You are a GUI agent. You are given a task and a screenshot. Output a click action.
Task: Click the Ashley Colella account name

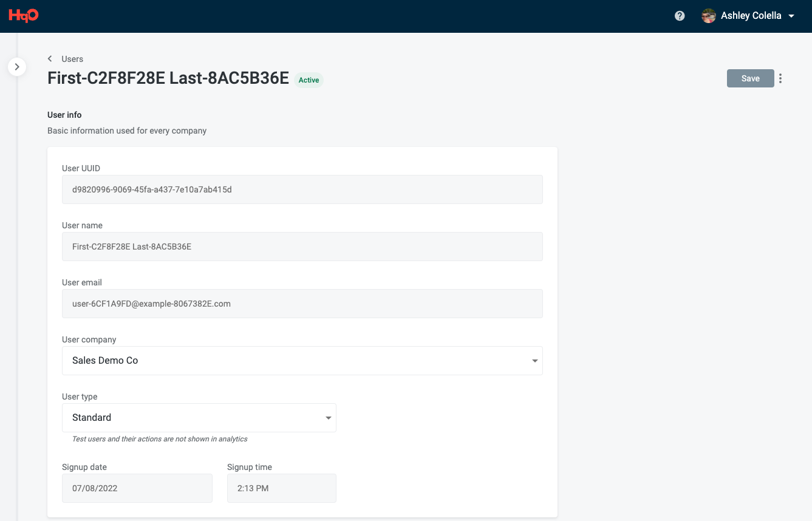click(751, 16)
